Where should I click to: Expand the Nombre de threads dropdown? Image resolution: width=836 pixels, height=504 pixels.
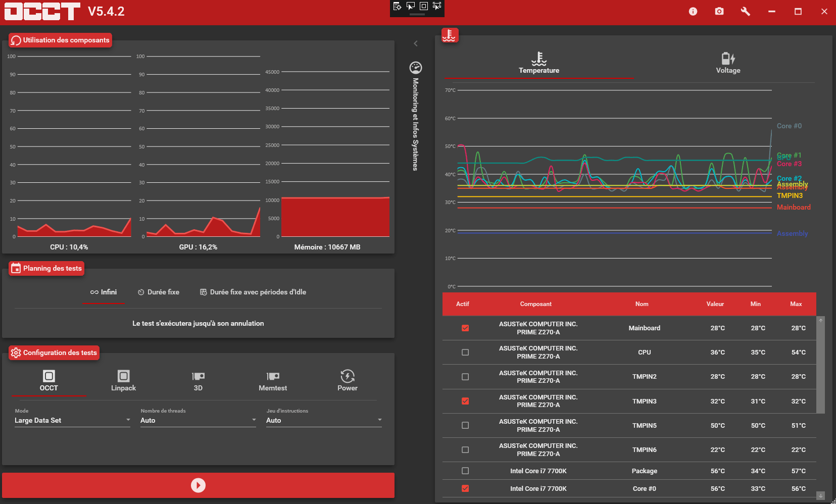[x=198, y=420]
